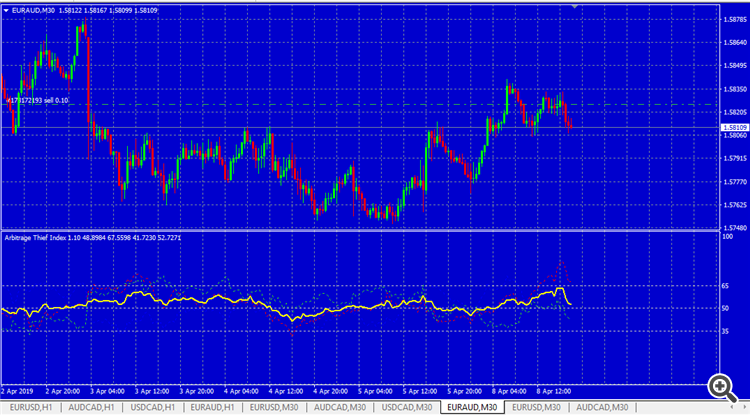Click the active EURAUD,M30 chart tab
Image resolution: width=750 pixels, height=415 pixels.
click(472, 407)
